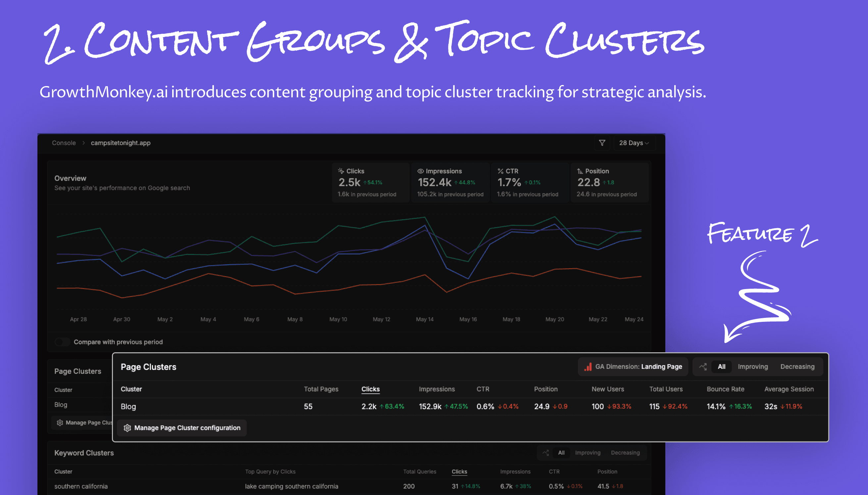Sort Keyword Clusters by Top Query by Clicks
The image size is (868, 495).
click(270, 471)
